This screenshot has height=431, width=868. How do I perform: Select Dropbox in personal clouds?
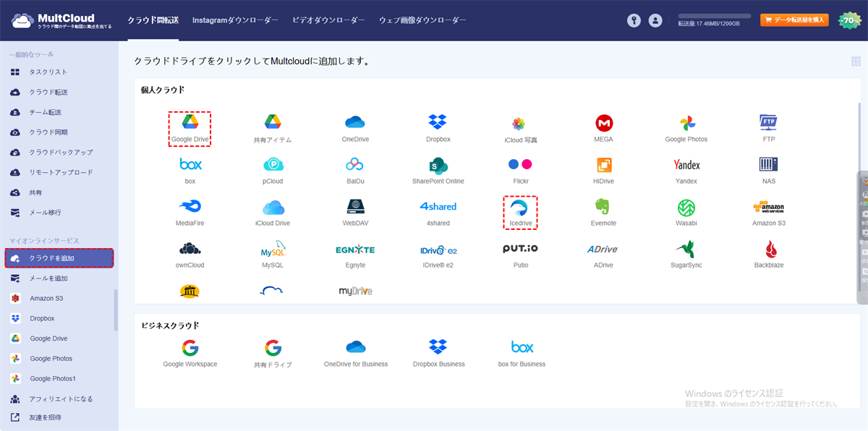tap(438, 129)
